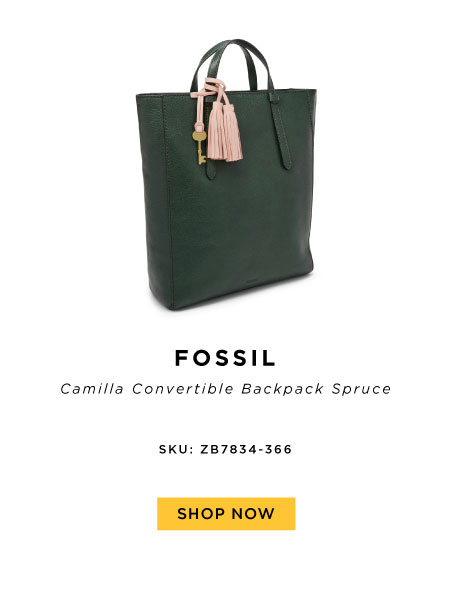Click the green tote bag product image
This screenshot has height=601, width=451.
[226, 174]
